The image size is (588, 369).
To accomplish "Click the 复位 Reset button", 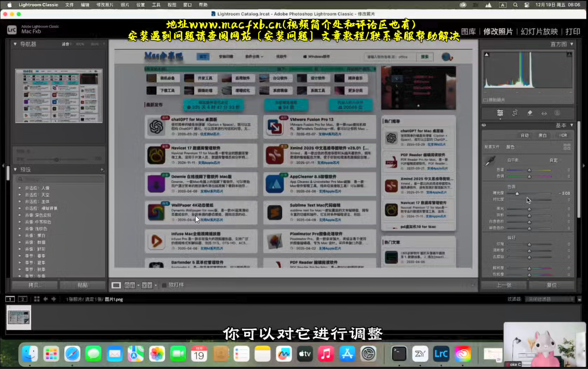I will coord(552,285).
